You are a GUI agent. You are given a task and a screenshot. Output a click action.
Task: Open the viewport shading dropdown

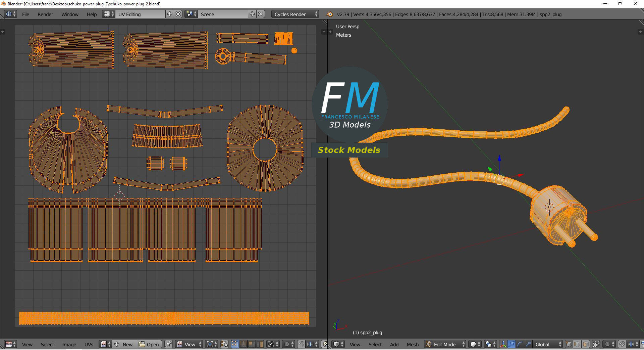click(x=475, y=344)
